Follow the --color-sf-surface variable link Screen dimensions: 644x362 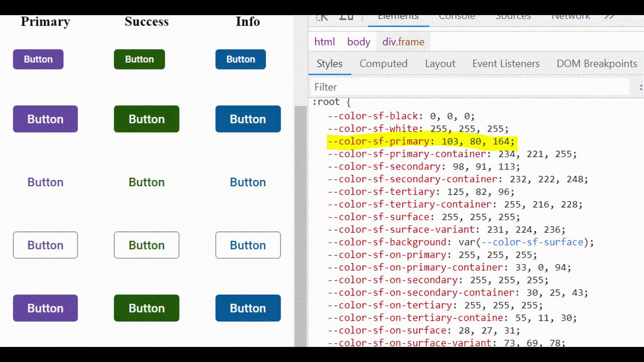coord(533,242)
